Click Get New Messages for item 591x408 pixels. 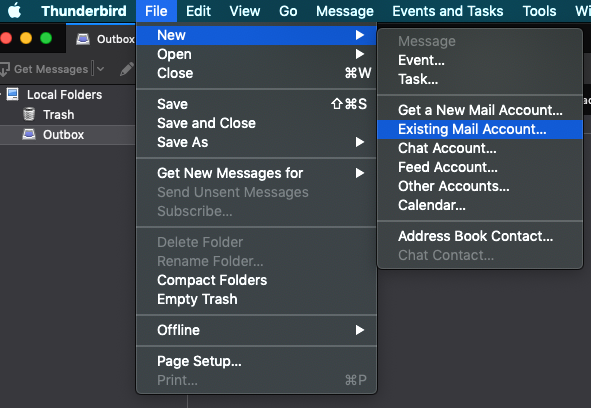256,173
